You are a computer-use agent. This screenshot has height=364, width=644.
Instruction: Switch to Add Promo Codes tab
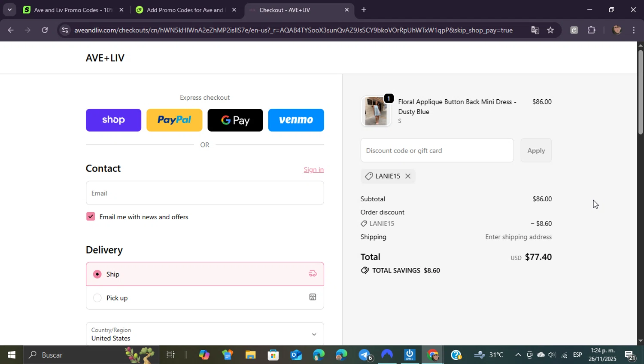pos(185,10)
